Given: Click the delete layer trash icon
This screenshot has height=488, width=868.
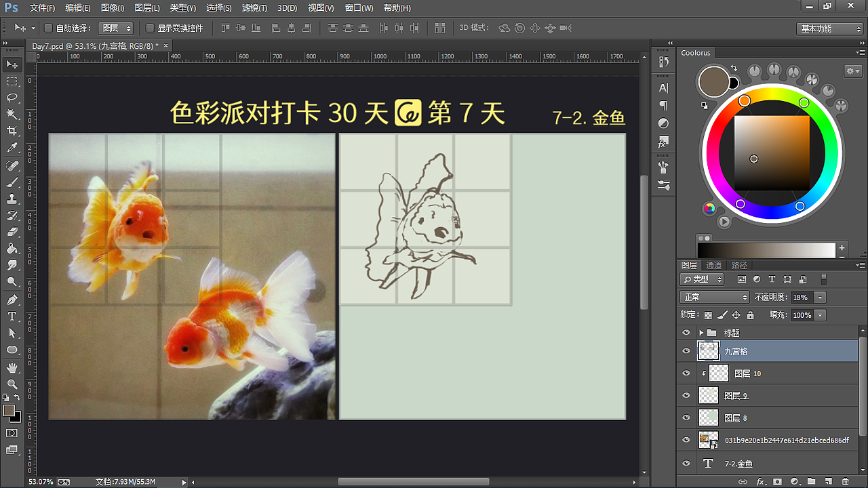Looking at the screenshot, I should pos(845,481).
